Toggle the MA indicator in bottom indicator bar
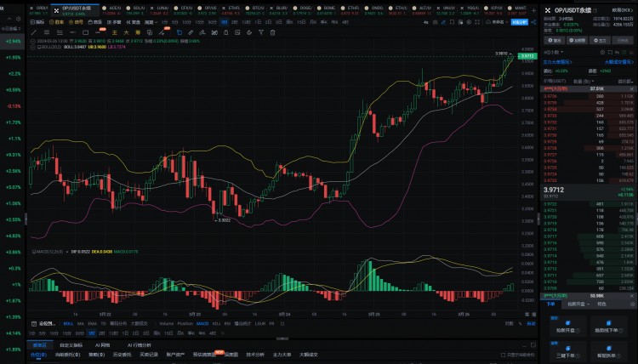This screenshot has width=638, height=364. 81,324
